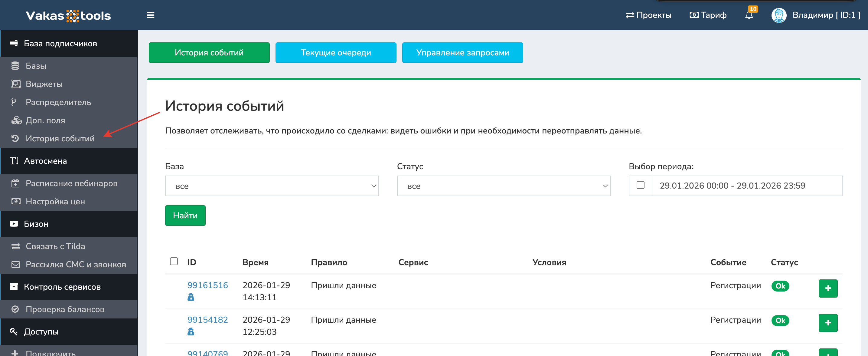
Task: Click the user avatar icon
Action: point(779,15)
